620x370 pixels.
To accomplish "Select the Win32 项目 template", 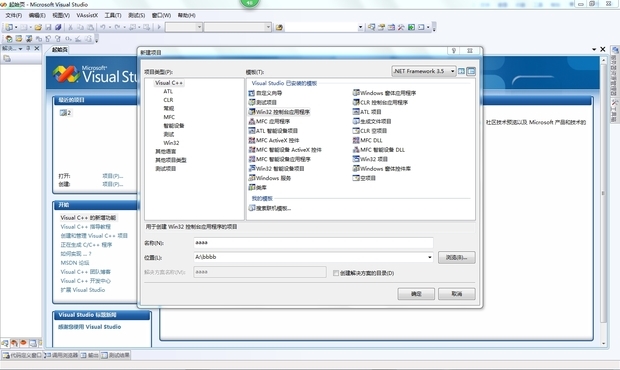I will (x=370, y=159).
